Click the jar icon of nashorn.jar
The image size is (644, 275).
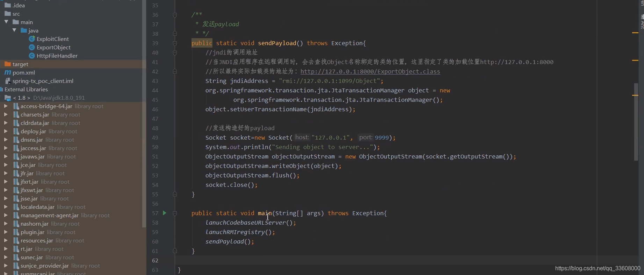(x=16, y=224)
